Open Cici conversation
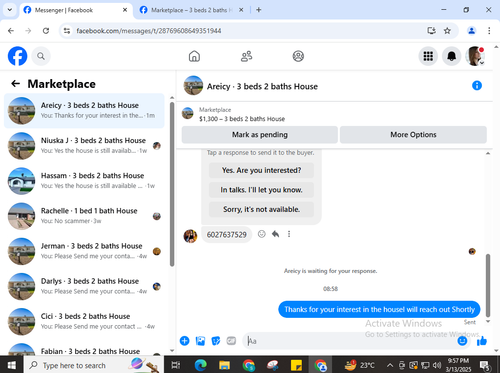Viewport: 500px width, 373px height. coord(84,322)
